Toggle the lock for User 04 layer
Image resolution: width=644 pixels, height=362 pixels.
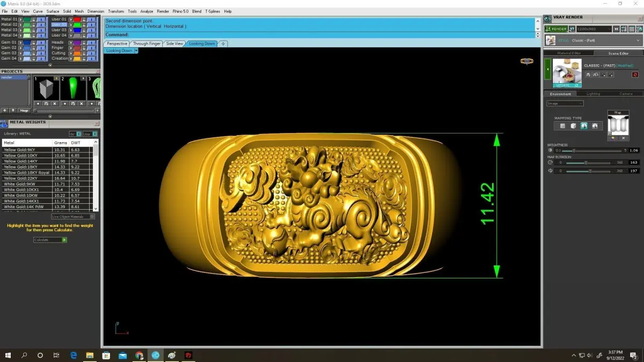coord(84,35)
